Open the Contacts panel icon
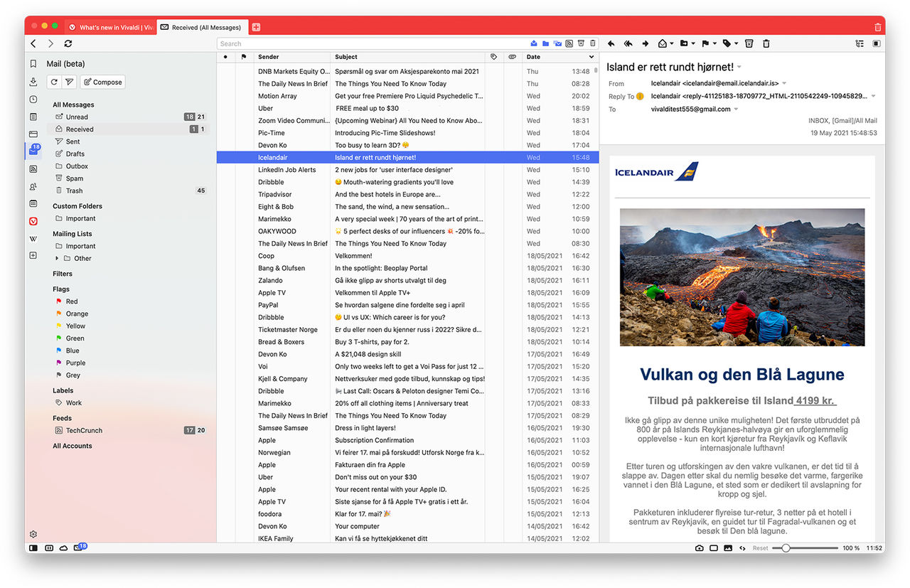The width and height of the screenshot is (910, 588). [33, 187]
